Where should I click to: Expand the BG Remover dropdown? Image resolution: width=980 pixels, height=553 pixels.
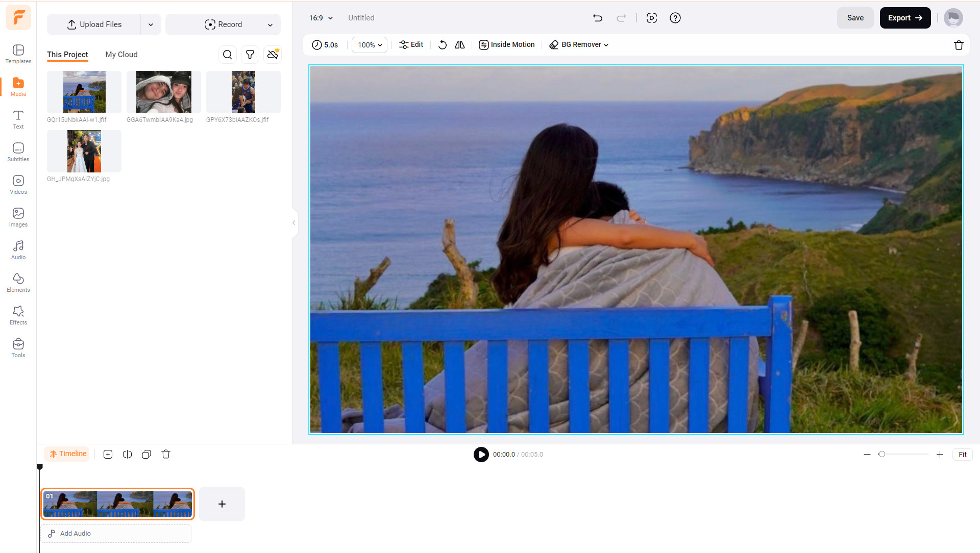tap(579, 45)
